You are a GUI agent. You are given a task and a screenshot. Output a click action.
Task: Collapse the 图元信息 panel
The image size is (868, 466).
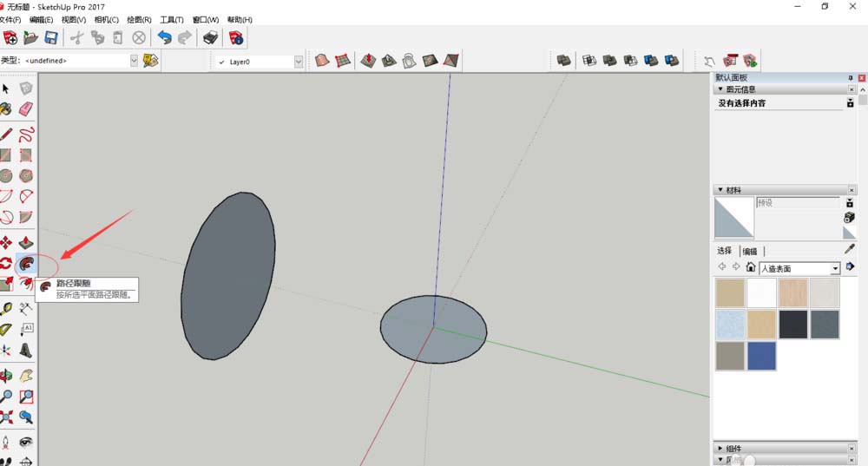coord(720,89)
